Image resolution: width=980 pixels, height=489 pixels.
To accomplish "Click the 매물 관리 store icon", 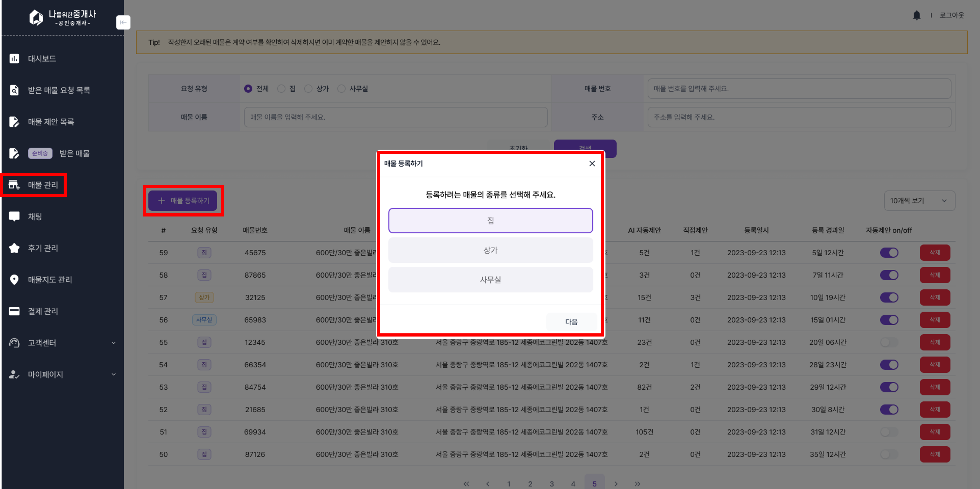I will [x=14, y=185].
